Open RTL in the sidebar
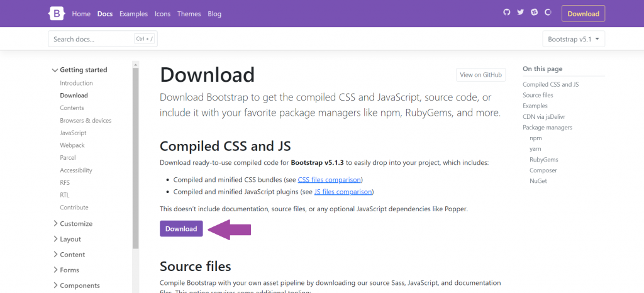 coord(65,195)
